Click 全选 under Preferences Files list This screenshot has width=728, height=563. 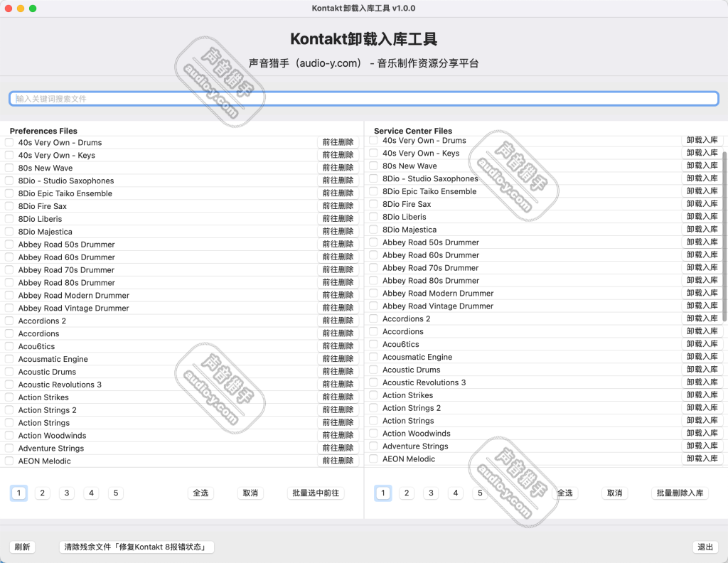click(x=200, y=493)
